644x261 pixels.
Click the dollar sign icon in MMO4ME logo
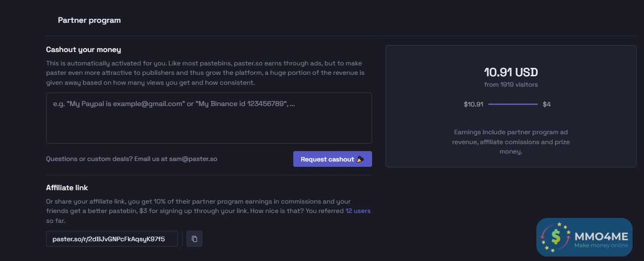[x=556, y=238]
